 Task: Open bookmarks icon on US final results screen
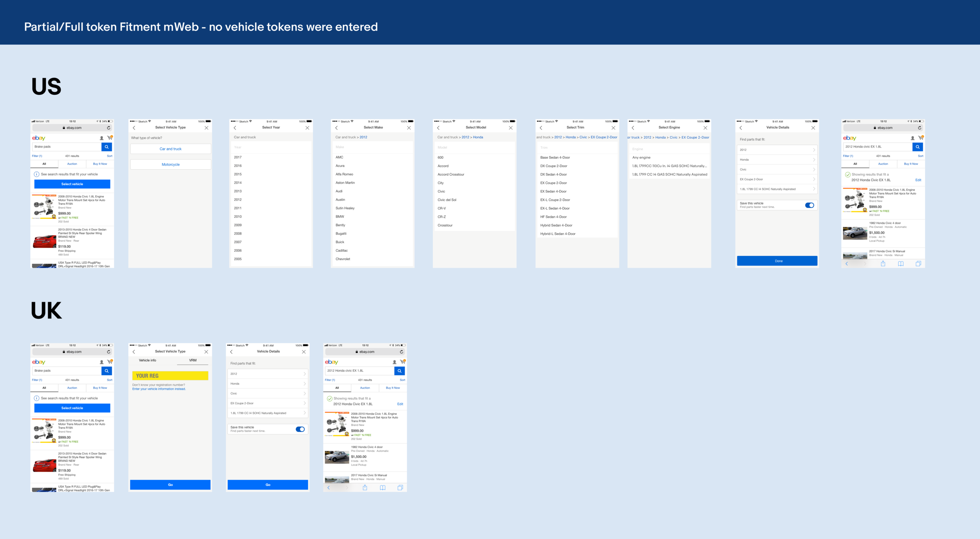pos(900,264)
